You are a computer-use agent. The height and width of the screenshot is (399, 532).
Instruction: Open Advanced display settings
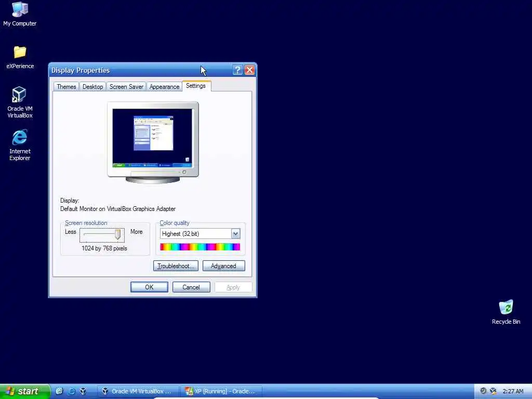pyautogui.click(x=223, y=266)
